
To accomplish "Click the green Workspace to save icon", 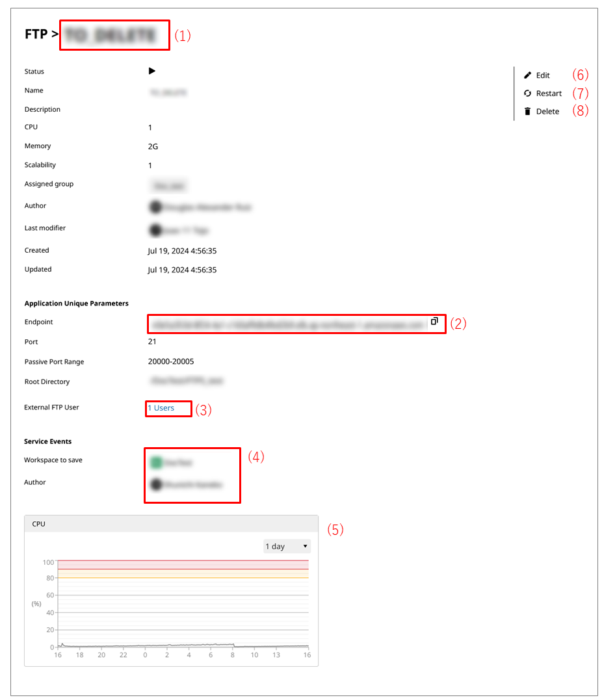I will 155,462.
